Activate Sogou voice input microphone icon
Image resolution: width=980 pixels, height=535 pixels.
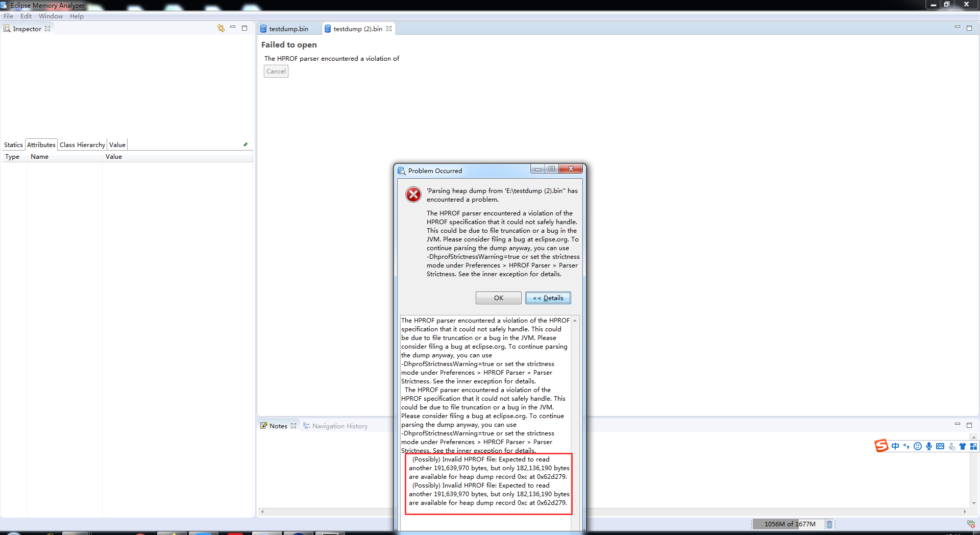tap(929, 446)
